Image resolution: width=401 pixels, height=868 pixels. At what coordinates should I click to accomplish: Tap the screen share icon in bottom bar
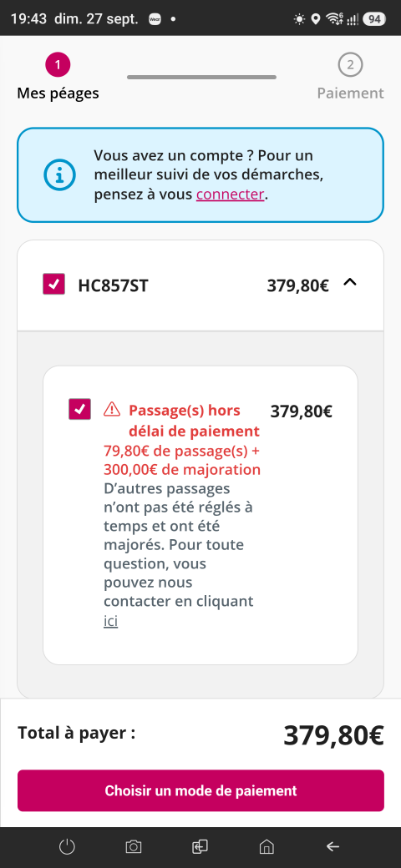(200, 846)
